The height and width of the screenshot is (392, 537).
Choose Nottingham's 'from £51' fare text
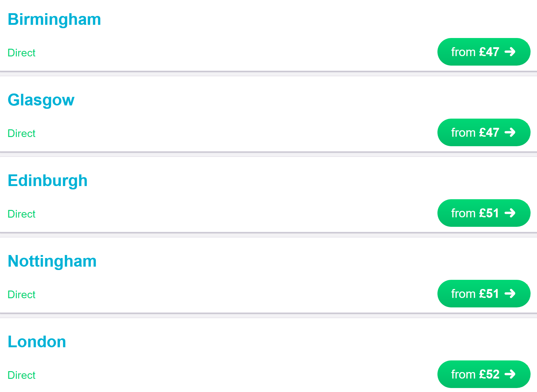tap(475, 294)
